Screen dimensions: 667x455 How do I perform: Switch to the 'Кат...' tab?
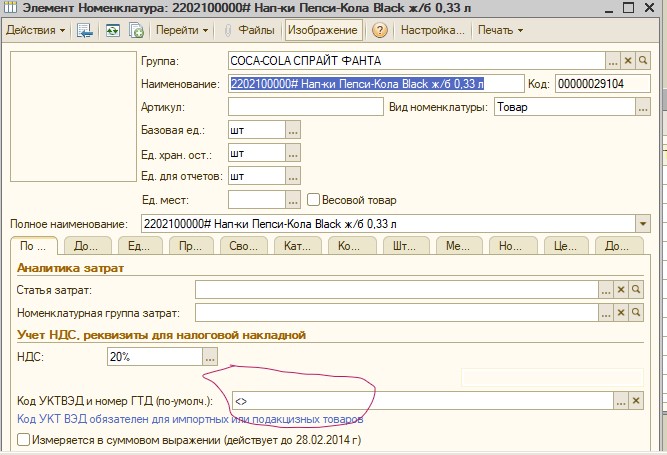(297, 246)
